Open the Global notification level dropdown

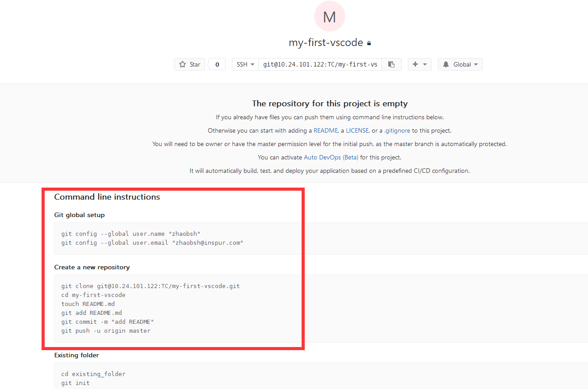pos(475,64)
